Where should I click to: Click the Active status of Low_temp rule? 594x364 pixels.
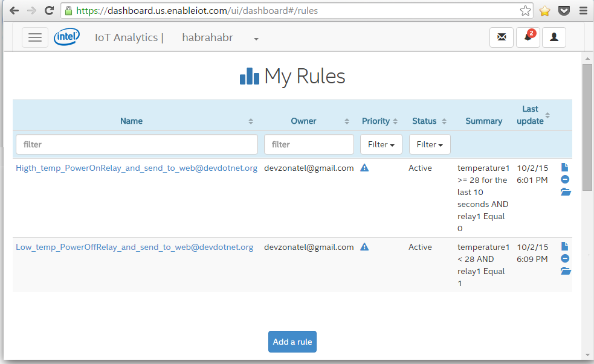[420, 247]
